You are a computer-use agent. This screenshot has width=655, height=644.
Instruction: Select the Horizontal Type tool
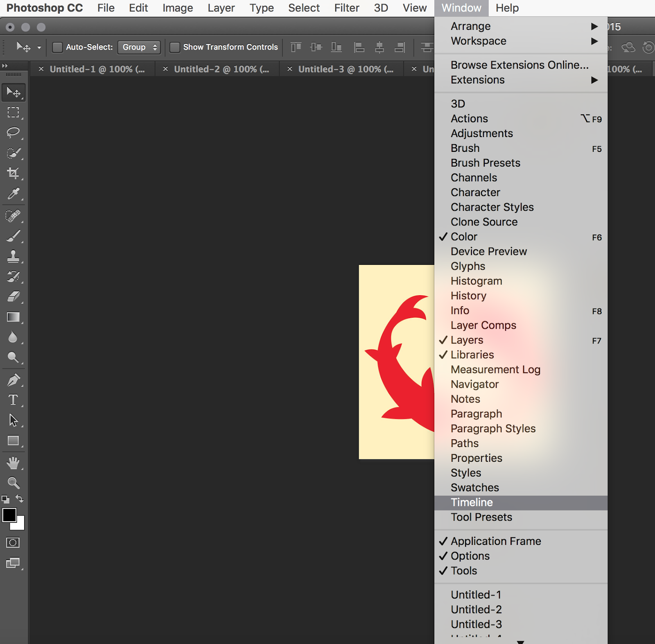(14, 400)
